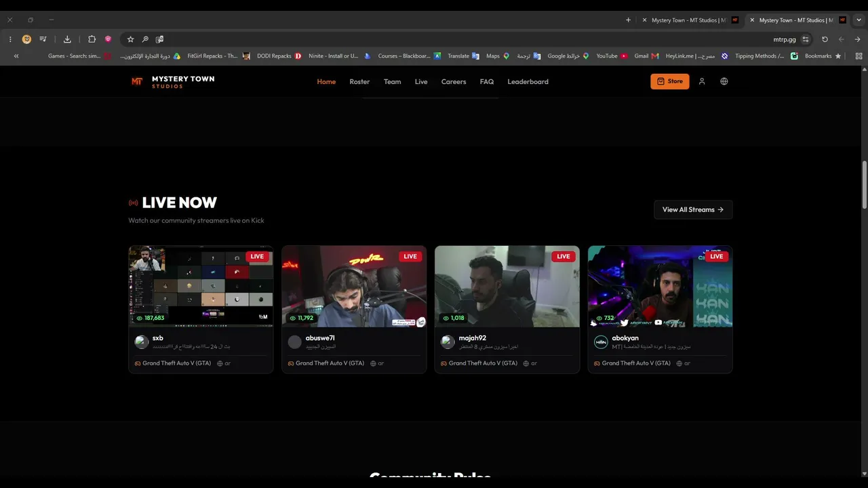Open the Gmail bookmark
The image size is (868, 488).
pos(646,56)
